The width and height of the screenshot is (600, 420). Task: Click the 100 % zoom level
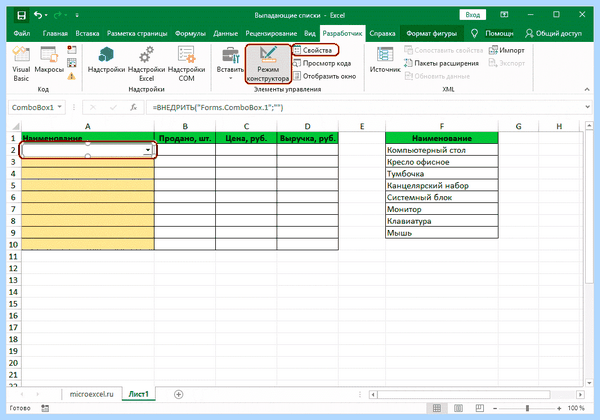point(576,408)
